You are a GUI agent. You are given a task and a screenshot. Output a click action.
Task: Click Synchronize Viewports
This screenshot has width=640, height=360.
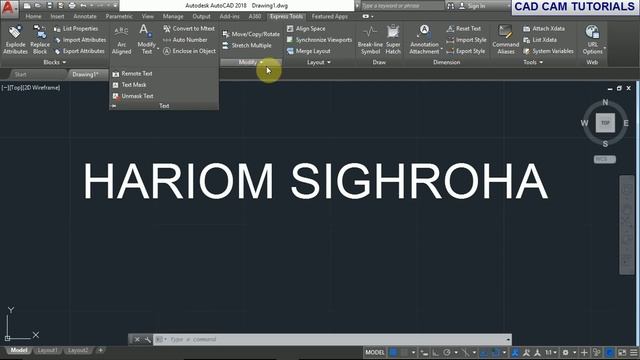(319, 40)
